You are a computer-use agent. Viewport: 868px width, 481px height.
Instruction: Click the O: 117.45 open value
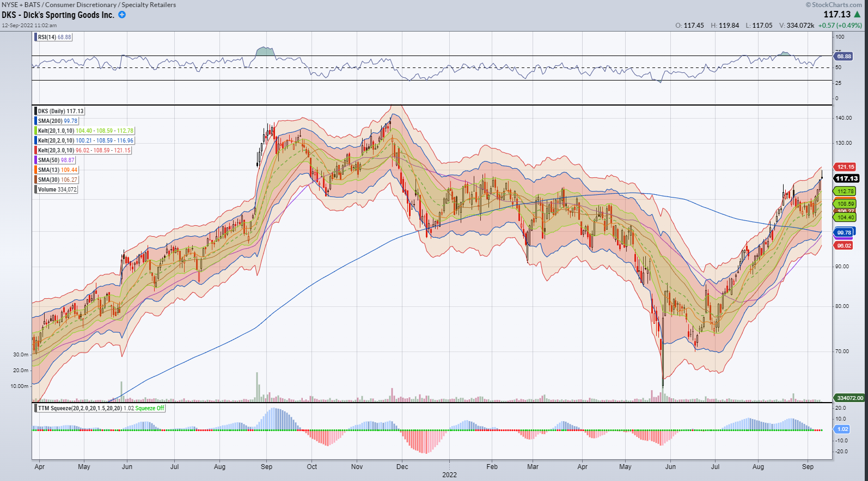[x=689, y=26]
